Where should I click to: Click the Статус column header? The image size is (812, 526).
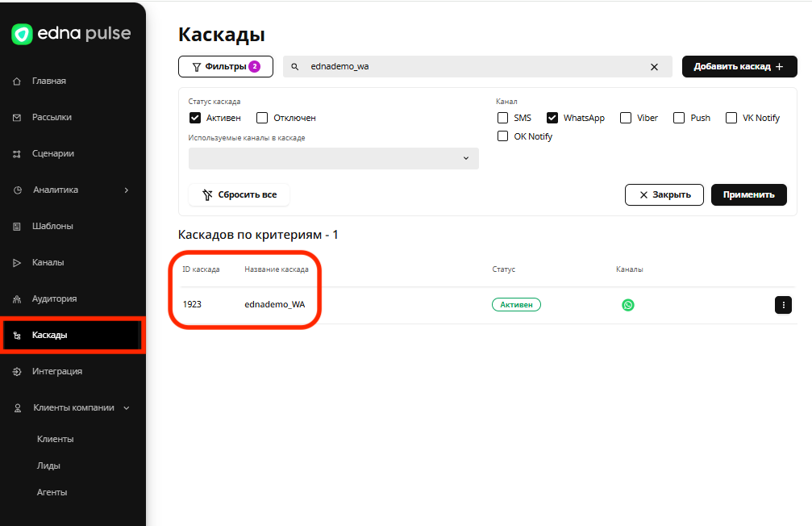[x=503, y=269]
